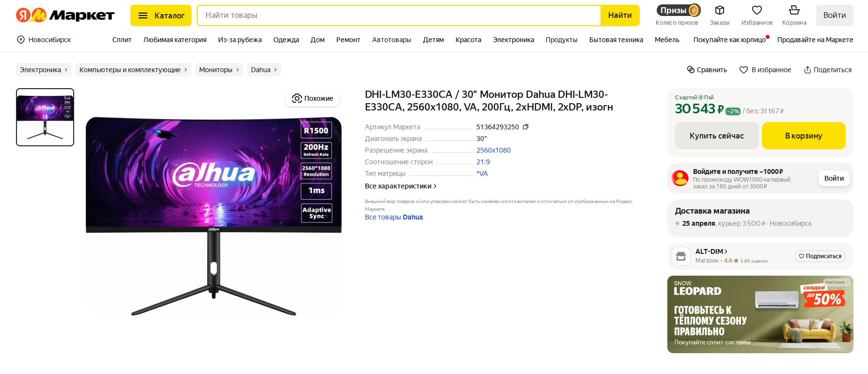Click Войти in the promo code banner
Image resolution: width=868 pixels, height=374 pixels.
pos(834,178)
